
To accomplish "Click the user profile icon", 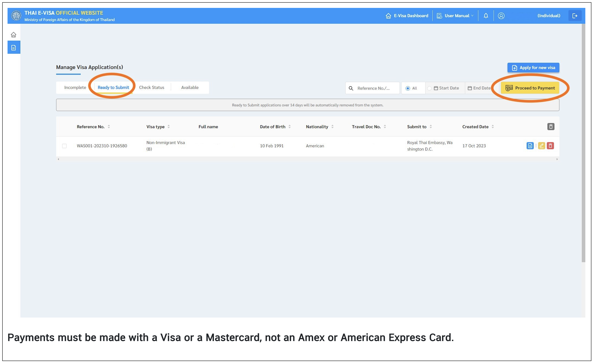I will coord(501,15).
